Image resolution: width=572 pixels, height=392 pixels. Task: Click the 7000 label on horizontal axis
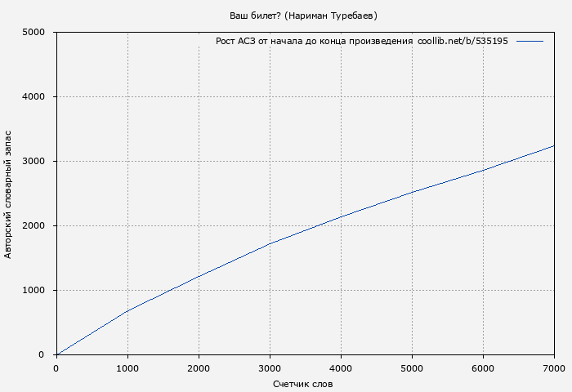pyautogui.click(x=553, y=368)
